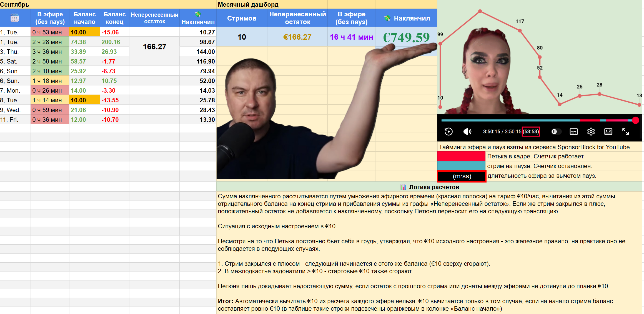Click the red playhead on progress bar
644x314 pixels.
coord(635,120)
